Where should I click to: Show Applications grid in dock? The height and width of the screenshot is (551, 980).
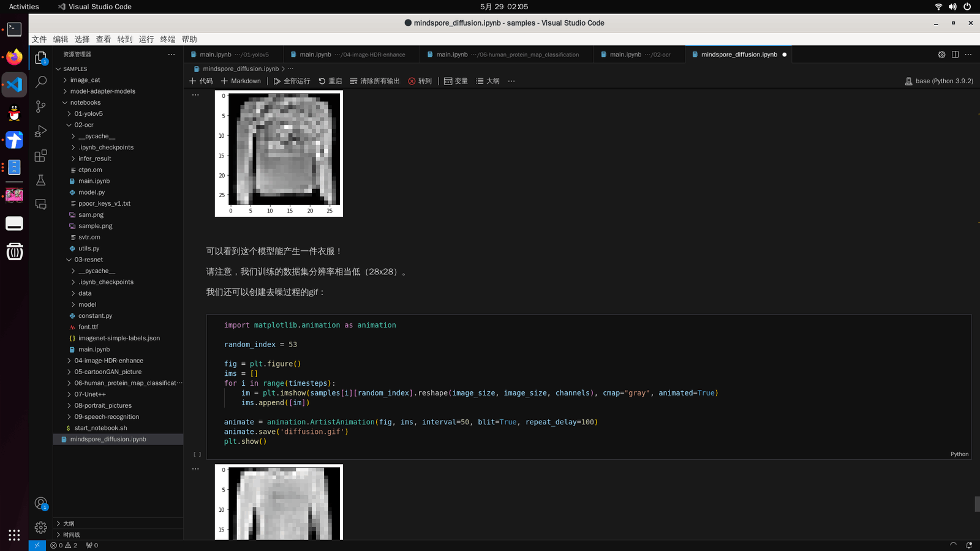coord(14,534)
